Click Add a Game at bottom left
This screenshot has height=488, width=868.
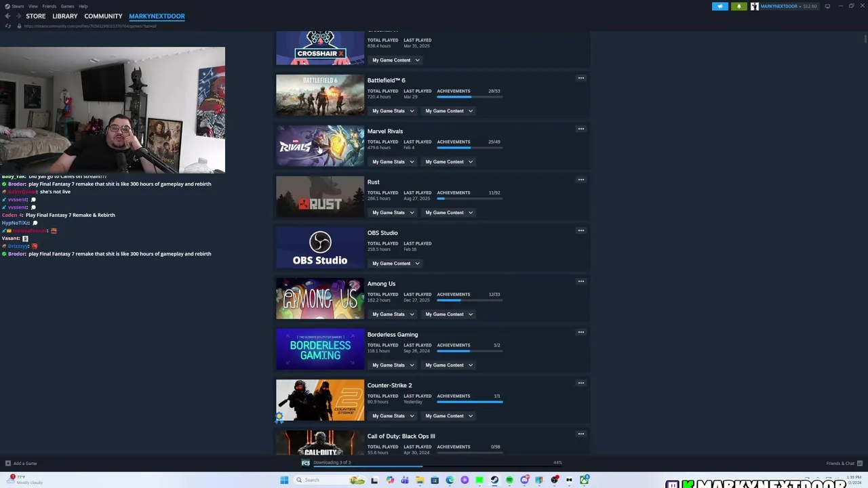pyautogui.click(x=21, y=464)
